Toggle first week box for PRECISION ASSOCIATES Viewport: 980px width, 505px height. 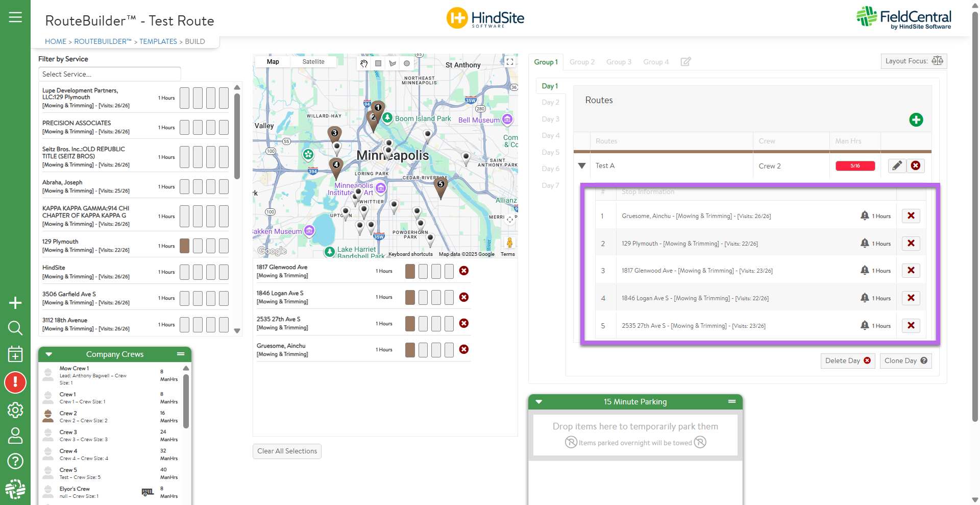(184, 128)
